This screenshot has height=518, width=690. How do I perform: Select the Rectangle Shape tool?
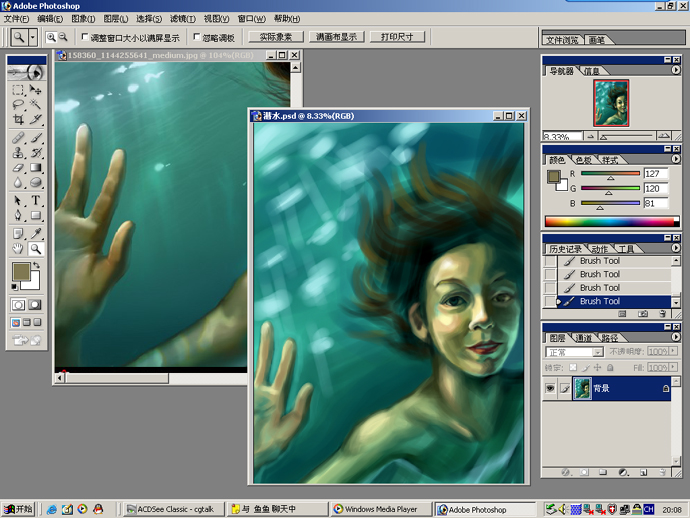35,215
